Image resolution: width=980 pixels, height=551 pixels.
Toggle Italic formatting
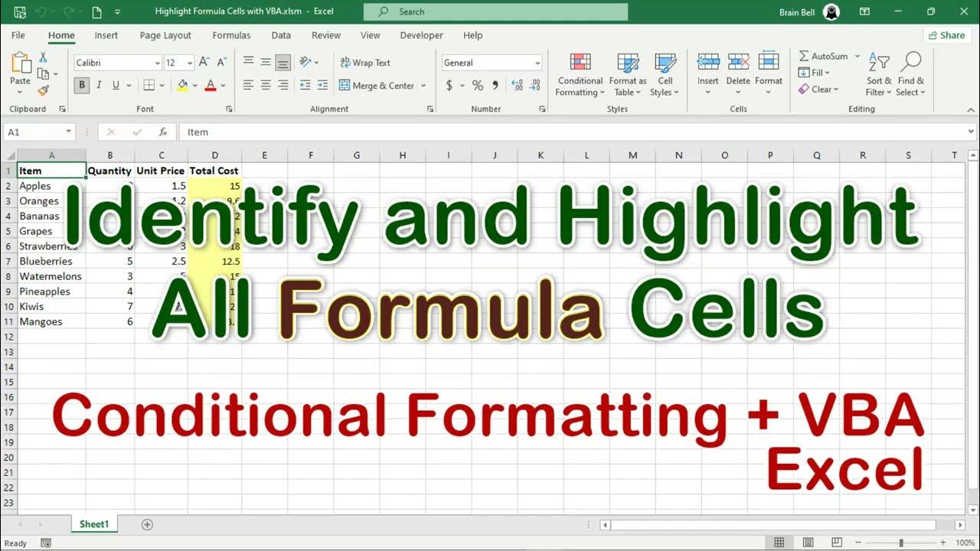[100, 86]
